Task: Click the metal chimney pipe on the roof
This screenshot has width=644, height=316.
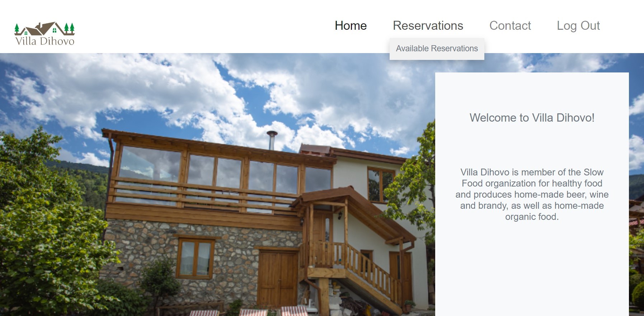Action: (x=272, y=140)
